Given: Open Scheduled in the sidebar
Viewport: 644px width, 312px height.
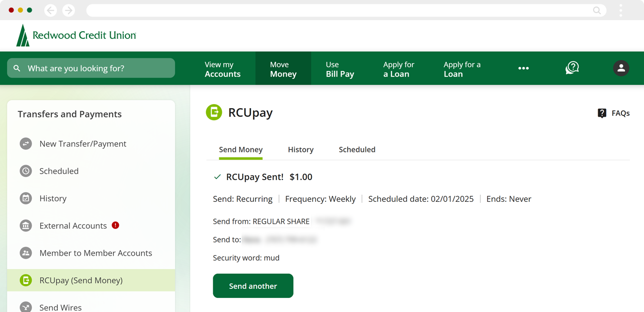Looking at the screenshot, I should coord(91,171).
